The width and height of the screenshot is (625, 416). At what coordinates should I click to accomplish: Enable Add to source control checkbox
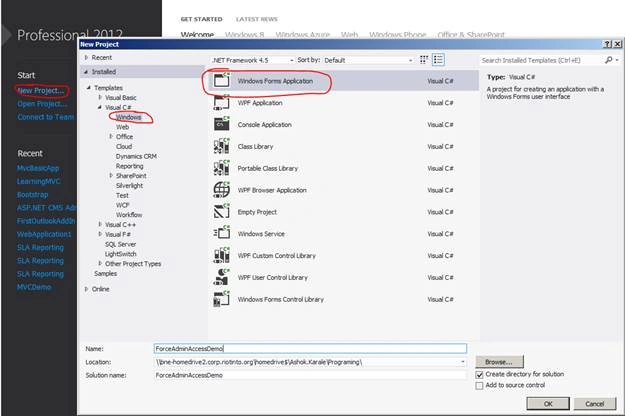point(480,385)
